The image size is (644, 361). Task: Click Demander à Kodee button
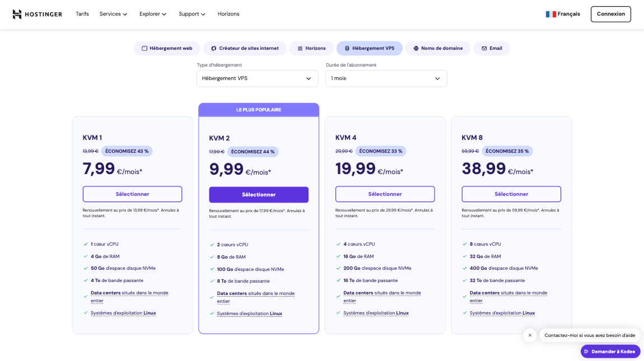[610, 351]
